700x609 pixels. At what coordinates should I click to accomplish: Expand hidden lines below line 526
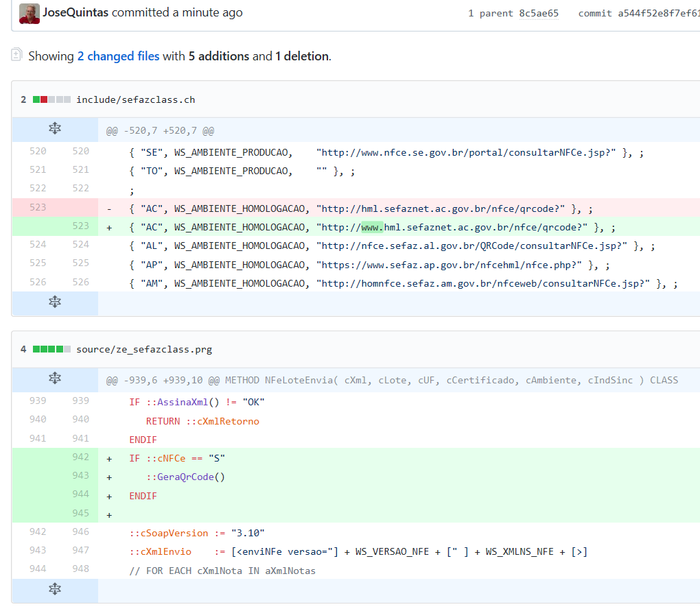point(55,302)
